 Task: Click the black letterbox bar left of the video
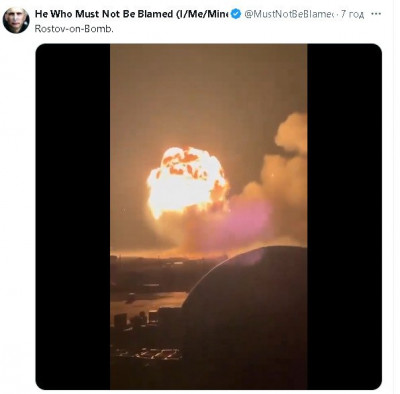pyautogui.click(x=73, y=217)
